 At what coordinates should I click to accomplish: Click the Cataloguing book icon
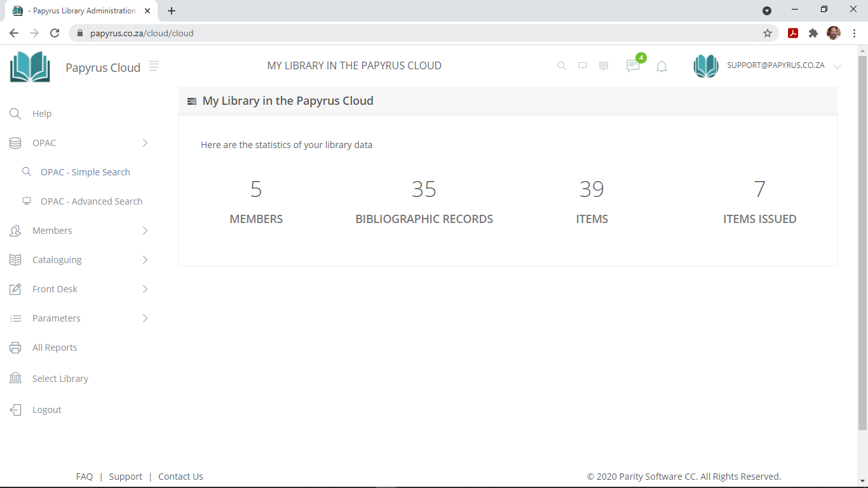pyautogui.click(x=15, y=260)
